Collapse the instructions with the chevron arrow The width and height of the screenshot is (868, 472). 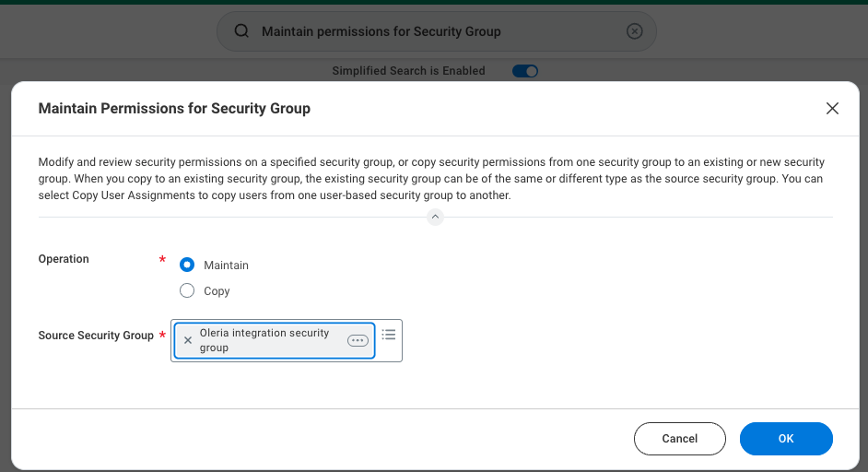coord(435,217)
